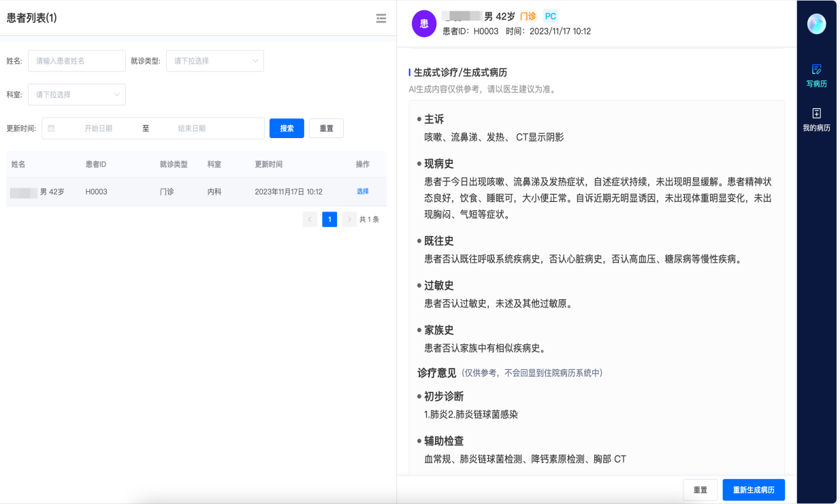Open the 就诊类型 dropdown
The height and width of the screenshot is (504, 840).
(214, 61)
